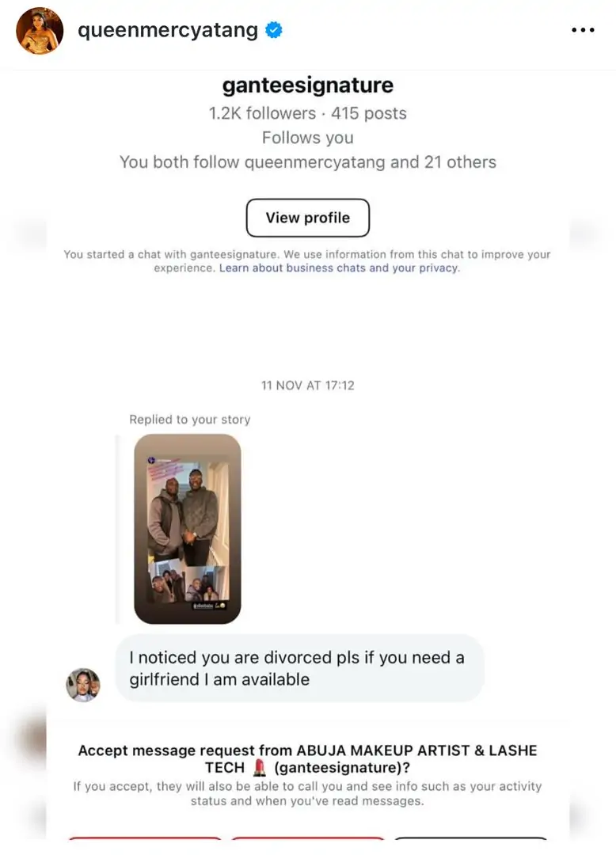Viewport: 616px width, 855px height.
Task: Click the blue verified badge
Action: (x=274, y=31)
